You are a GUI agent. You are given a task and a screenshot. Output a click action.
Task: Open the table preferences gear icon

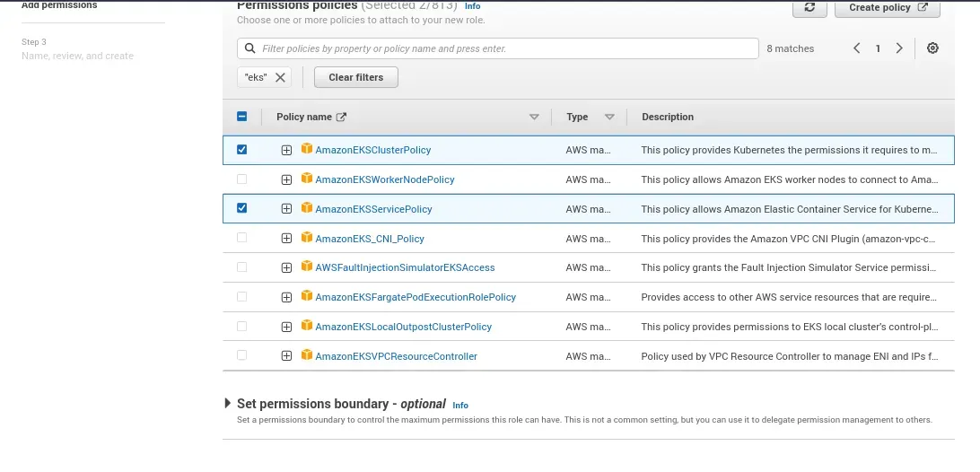tap(932, 48)
